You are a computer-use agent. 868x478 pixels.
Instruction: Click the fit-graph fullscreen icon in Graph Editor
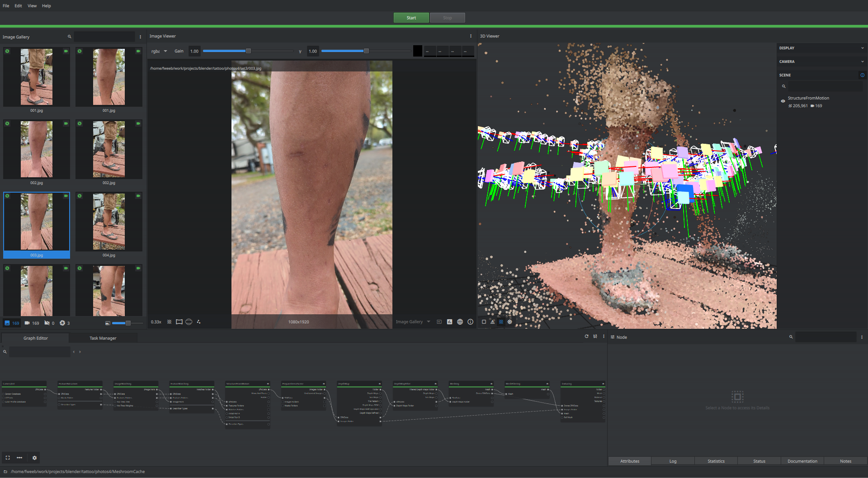point(8,458)
